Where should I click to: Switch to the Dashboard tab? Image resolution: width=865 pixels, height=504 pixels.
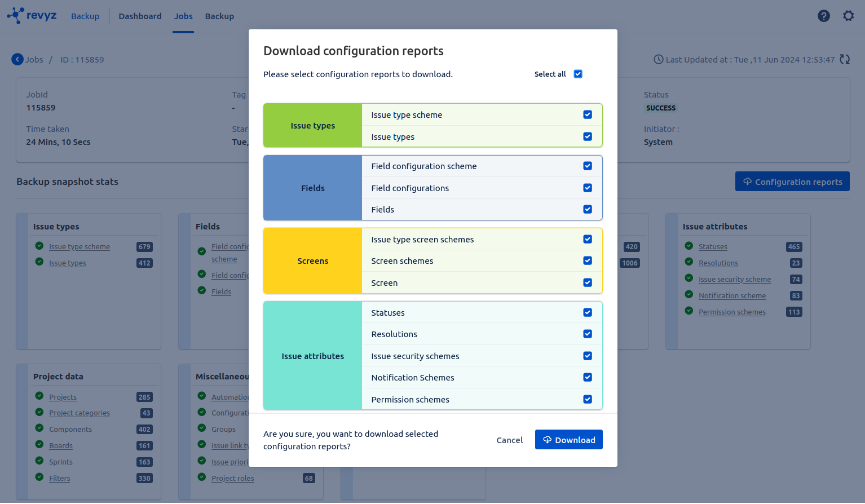click(x=140, y=16)
